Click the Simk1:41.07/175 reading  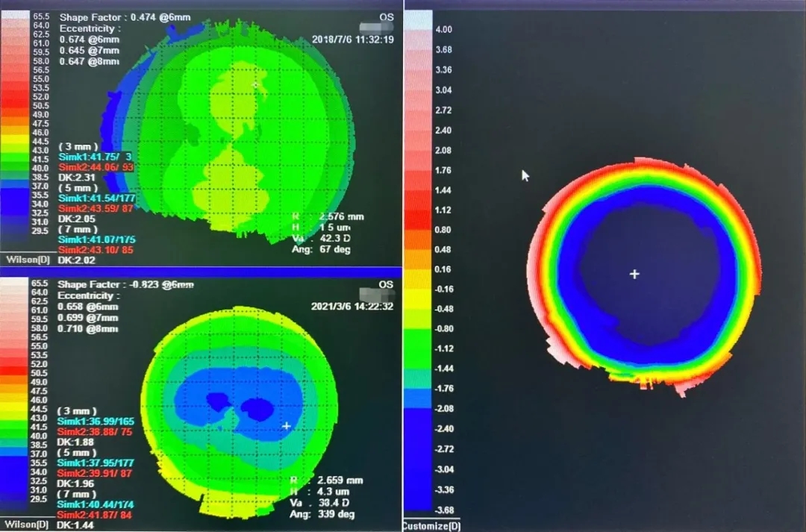pyautogui.click(x=96, y=240)
